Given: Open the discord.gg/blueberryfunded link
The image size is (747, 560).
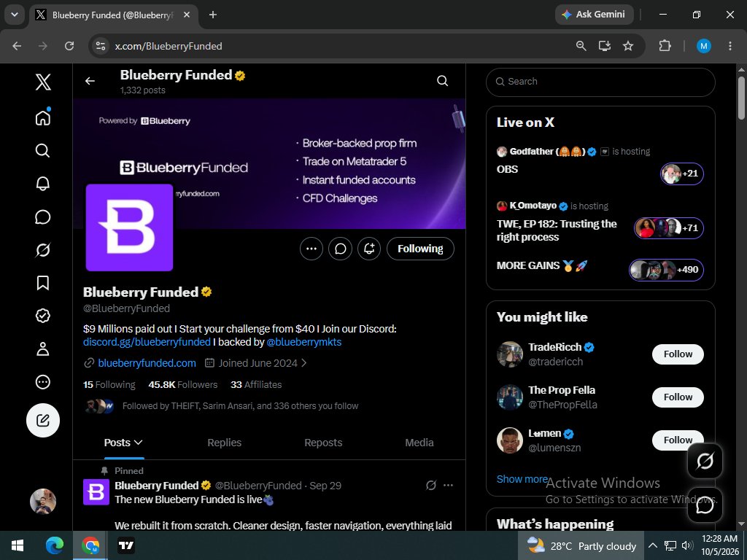Looking at the screenshot, I should pos(147,342).
